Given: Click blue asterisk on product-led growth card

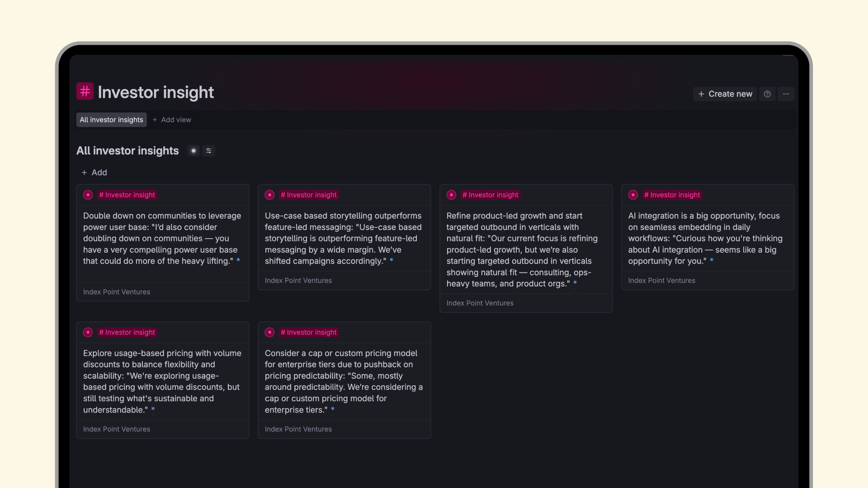Looking at the screenshot, I should click(x=575, y=283).
